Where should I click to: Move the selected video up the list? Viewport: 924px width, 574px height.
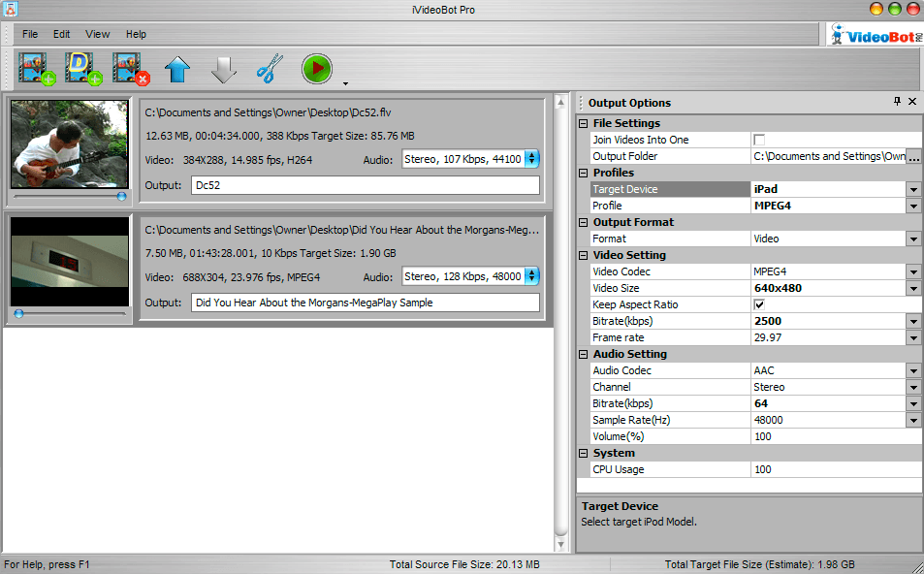(177, 66)
